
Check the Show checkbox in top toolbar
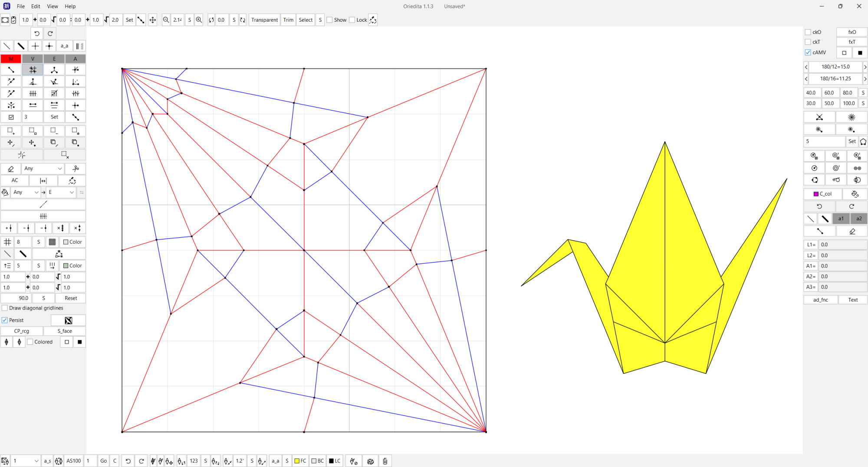click(329, 20)
